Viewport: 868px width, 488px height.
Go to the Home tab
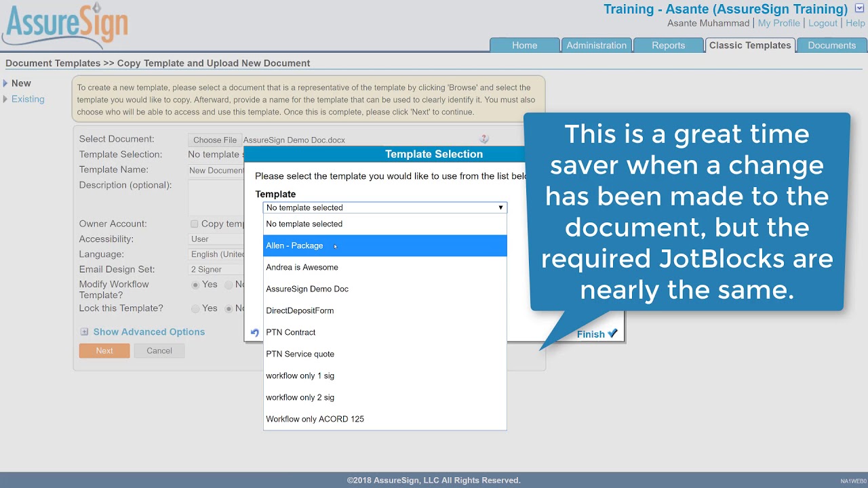[524, 45]
